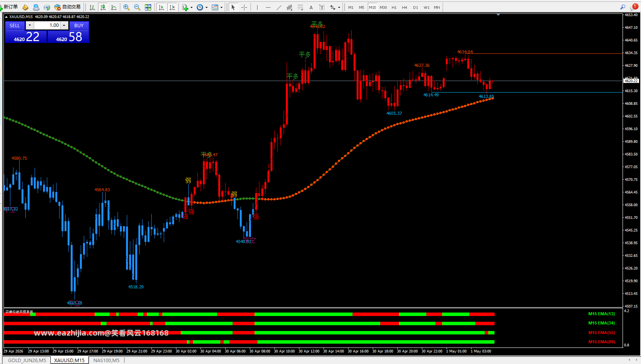
Task: Draw a vertical line
Action: [x=257, y=7]
